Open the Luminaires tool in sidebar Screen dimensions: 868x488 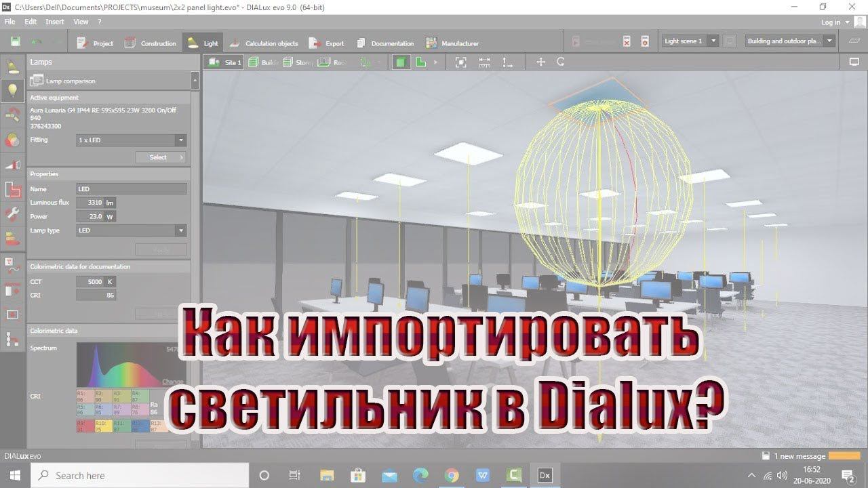13,66
